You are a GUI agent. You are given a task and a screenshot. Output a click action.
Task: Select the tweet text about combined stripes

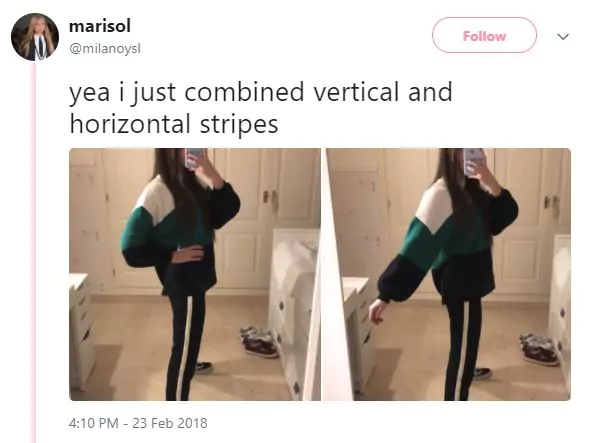click(x=261, y=108)
